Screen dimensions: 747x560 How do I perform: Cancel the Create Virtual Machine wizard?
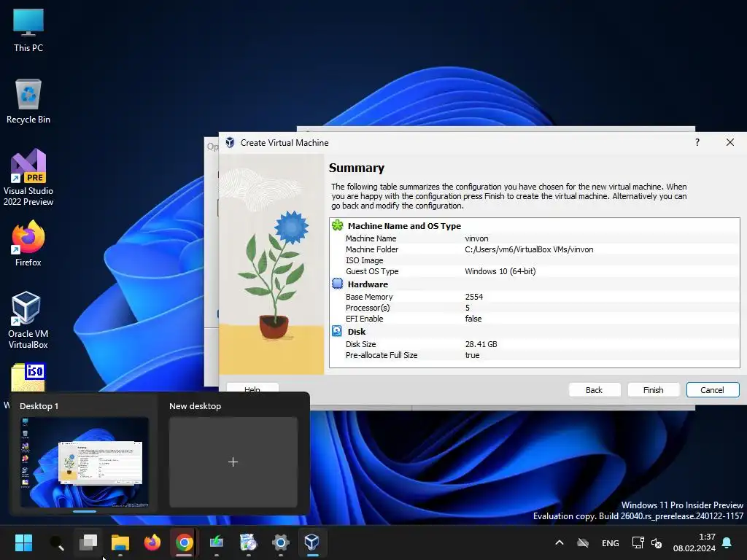(x=713, y=390)
